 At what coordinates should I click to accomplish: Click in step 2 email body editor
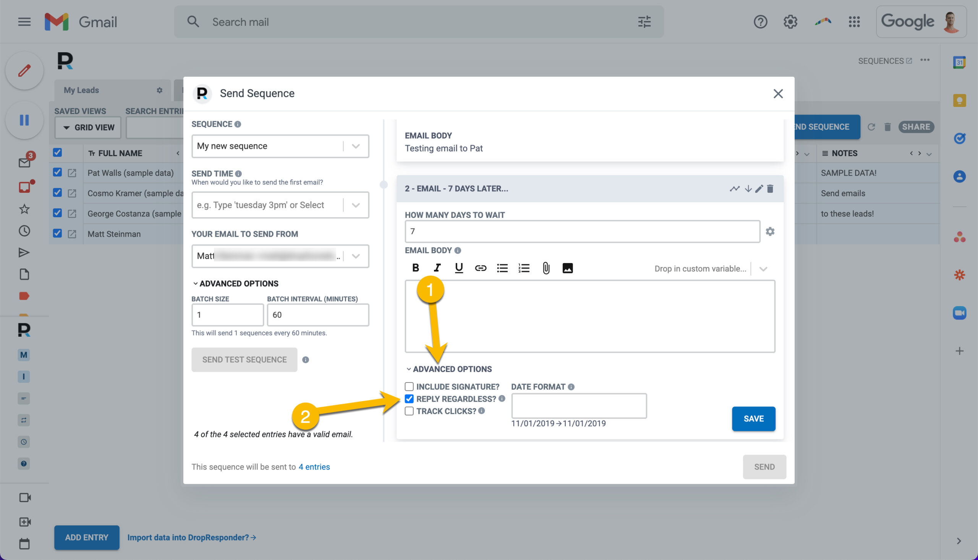pos(589,316)
